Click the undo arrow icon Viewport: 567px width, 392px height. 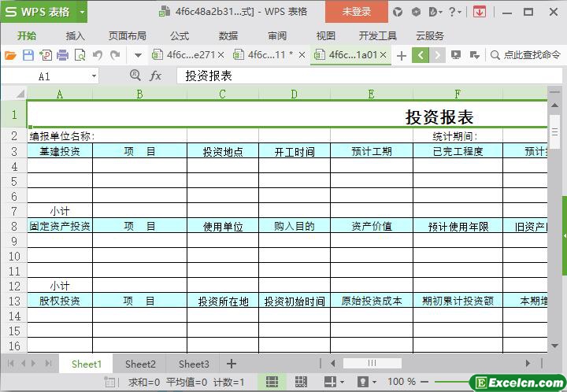point(98,55)
